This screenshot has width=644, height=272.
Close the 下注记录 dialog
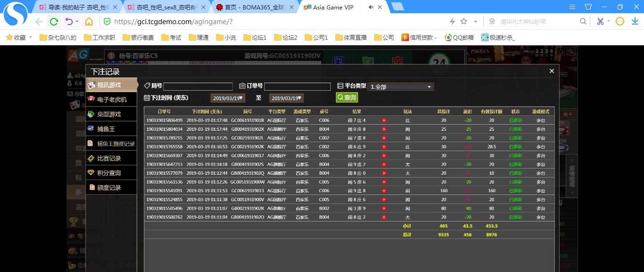coord(552,71)
